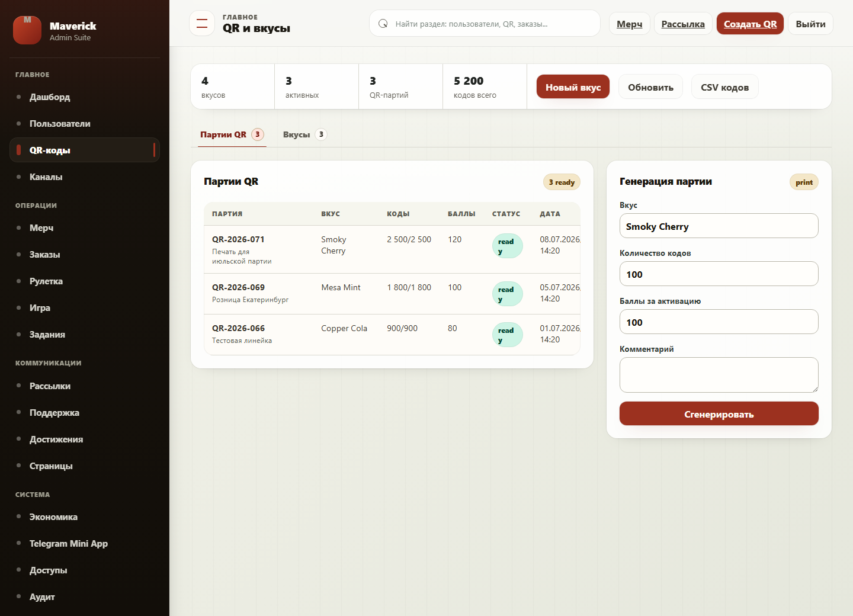Click the Copper Cola flavor cell

point(344,328)
